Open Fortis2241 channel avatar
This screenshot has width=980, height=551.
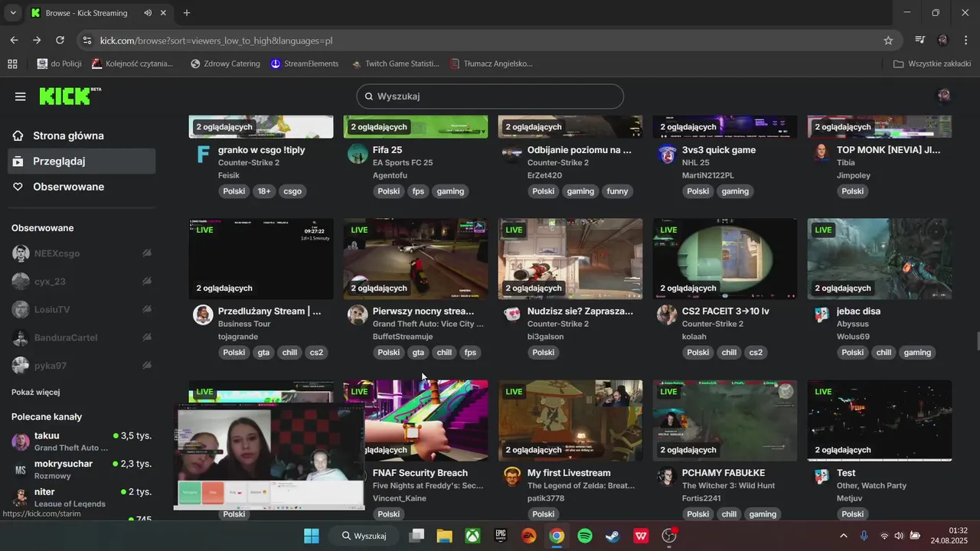[x=667, y=477]
